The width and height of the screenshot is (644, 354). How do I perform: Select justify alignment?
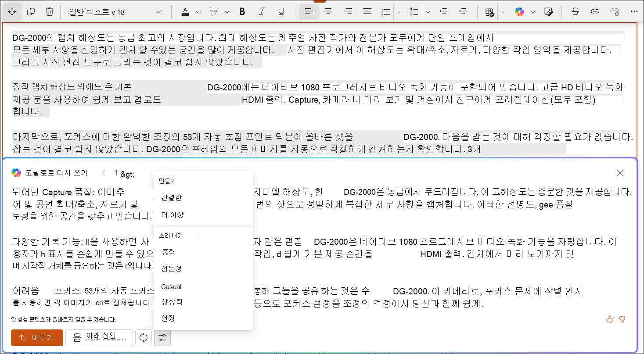tap(367, 12)
